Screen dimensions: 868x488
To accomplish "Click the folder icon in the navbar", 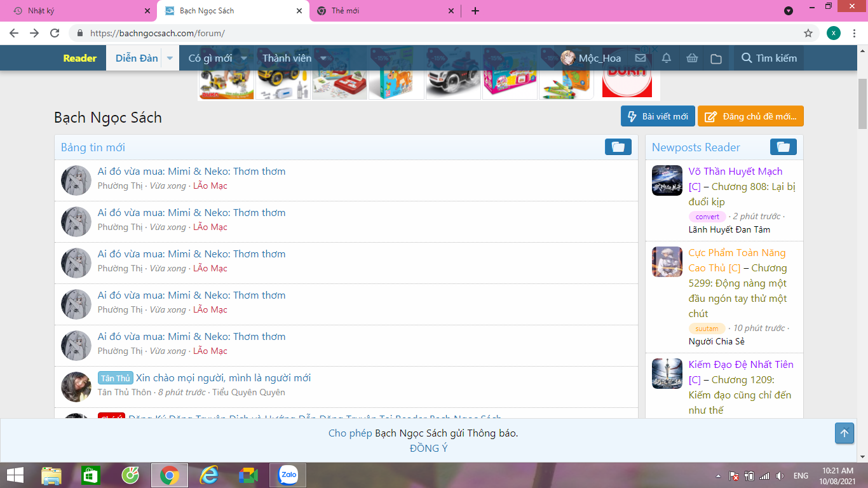I will click(x=716, y=58).
